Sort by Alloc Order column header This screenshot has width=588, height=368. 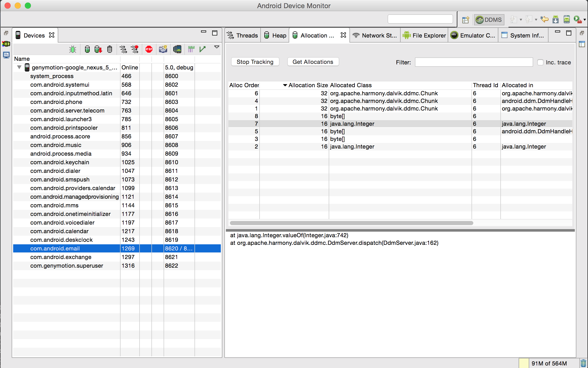tap(244, 85)
